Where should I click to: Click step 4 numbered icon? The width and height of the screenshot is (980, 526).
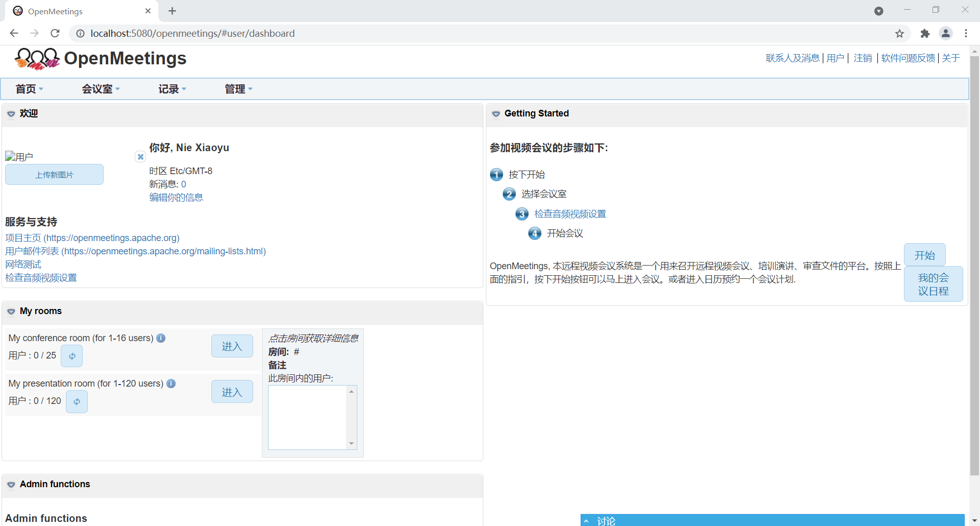(x=534, y=233)
